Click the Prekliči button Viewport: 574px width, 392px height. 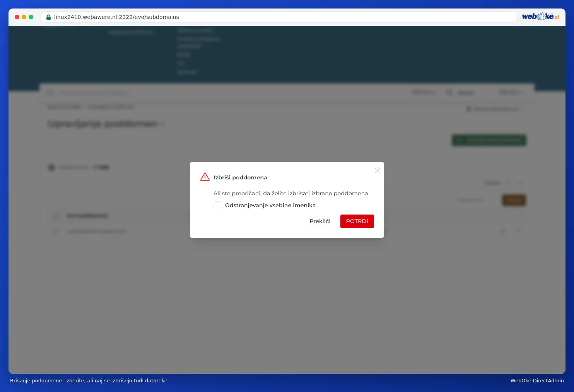(320, 221)
